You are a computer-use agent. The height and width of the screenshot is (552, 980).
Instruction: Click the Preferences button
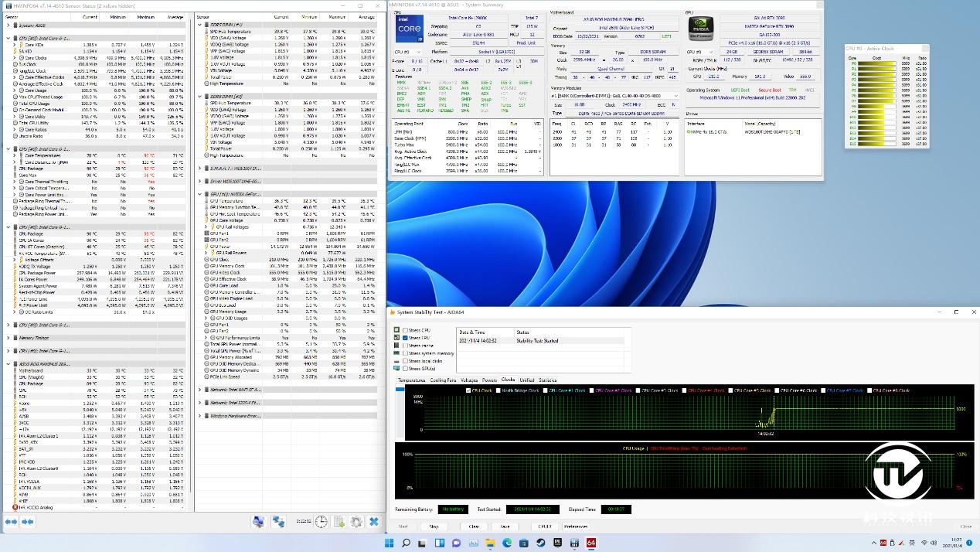pyautogui.click(x=576, y=526)
